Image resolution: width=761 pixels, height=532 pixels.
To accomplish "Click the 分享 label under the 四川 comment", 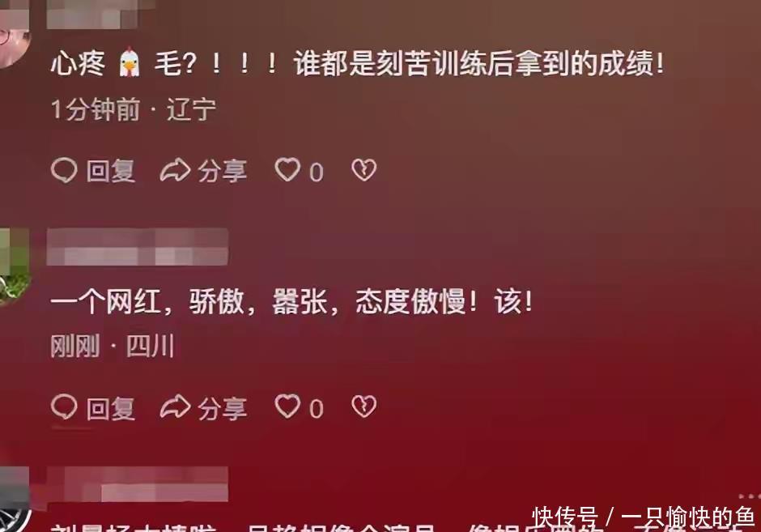I will point(223,408).
